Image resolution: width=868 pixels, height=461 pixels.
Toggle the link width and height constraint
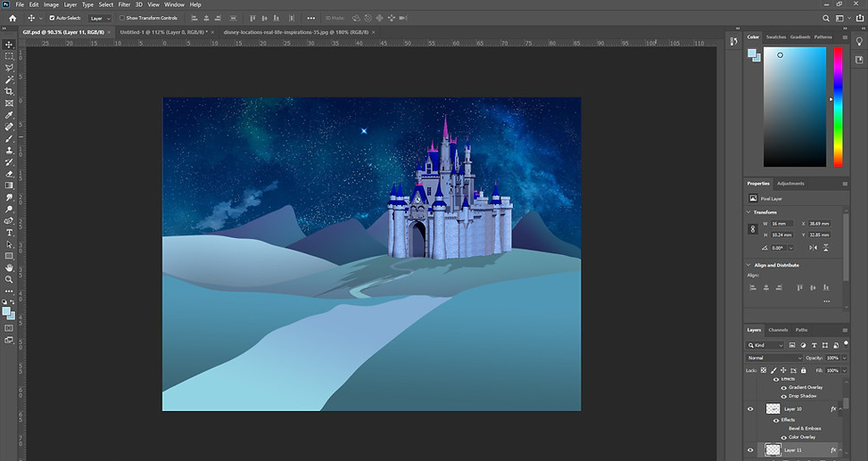(752, 229)
